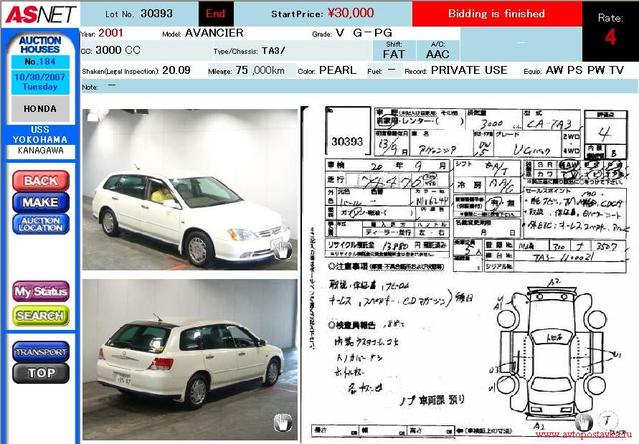This screenshot has width=639, height=444.
Task: Select the HONDA make label
Action: coord(40,109)
